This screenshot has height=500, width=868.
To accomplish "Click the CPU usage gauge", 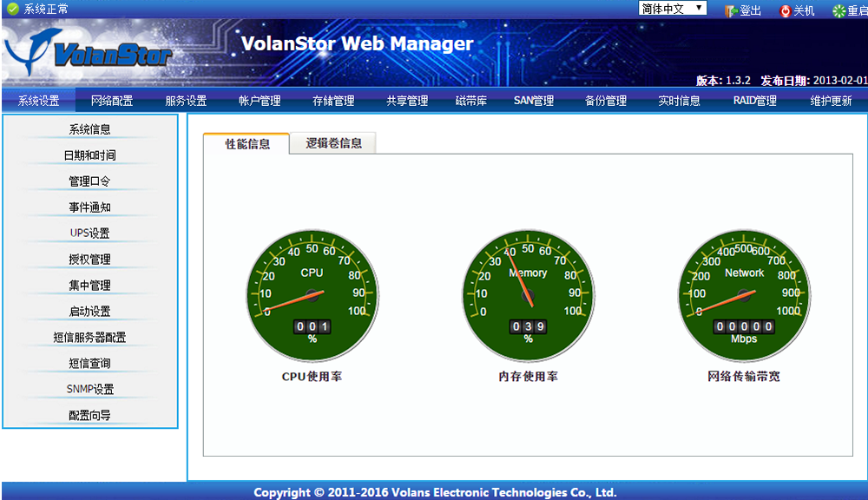I will click(x=312, y=295).
